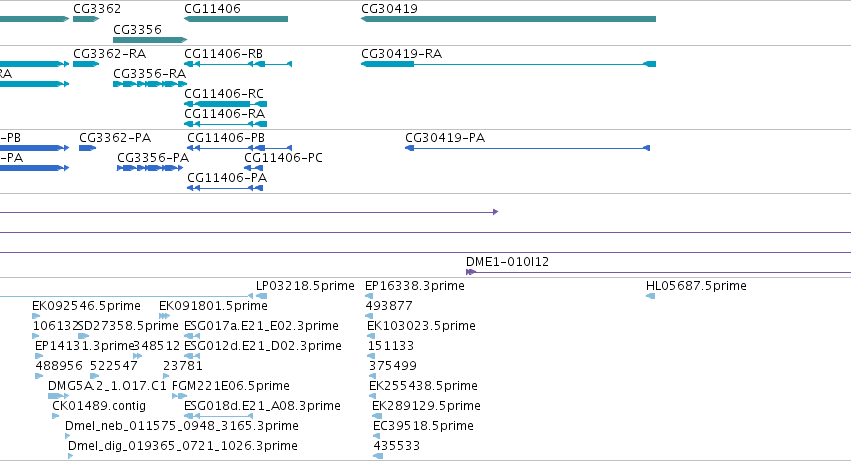Select the CG3362 gene label
Image resolution: width=851 pixels, height=461 pixels.
97,9
